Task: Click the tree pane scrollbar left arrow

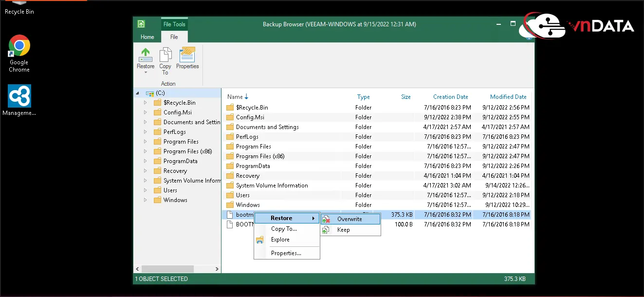Action: (137, 269)
